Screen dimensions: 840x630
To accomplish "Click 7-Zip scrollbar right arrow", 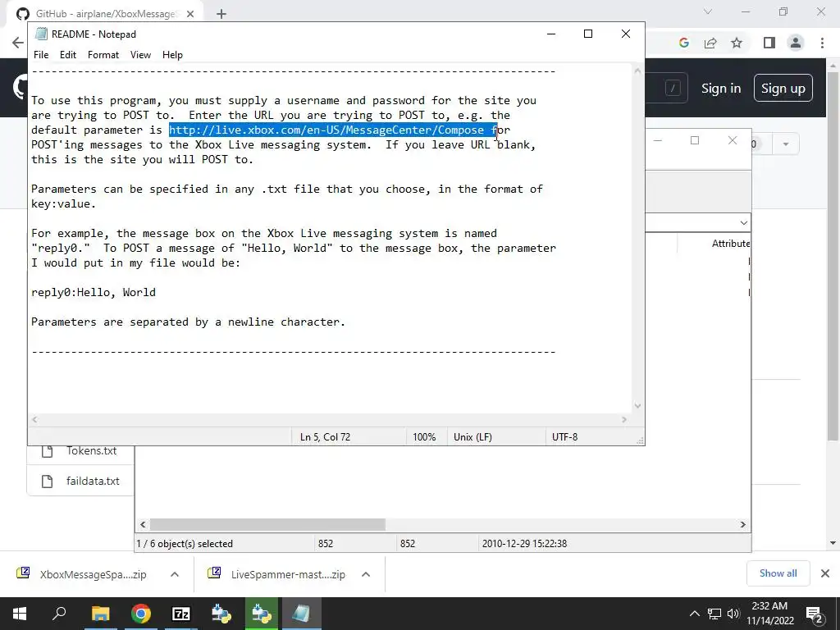I will pyautogui.click(x=743, y=524).
